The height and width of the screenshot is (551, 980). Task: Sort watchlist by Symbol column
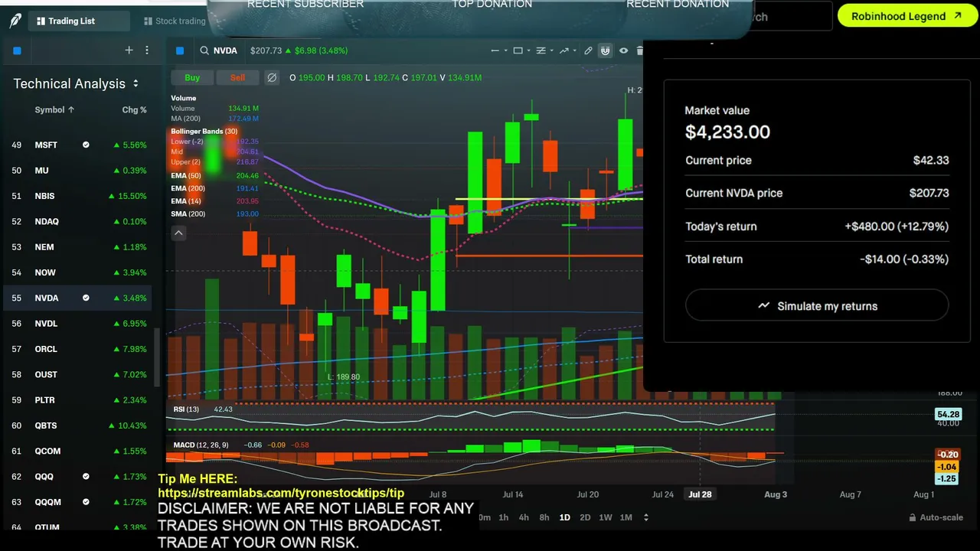click(x=54, y=109)
